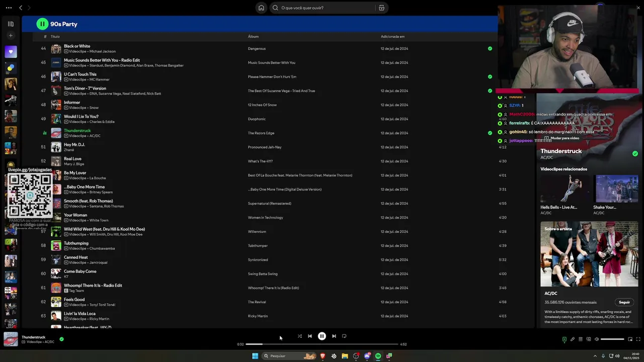
Task: Open The Razors Edge album link
Action: [x=261, y=133]
